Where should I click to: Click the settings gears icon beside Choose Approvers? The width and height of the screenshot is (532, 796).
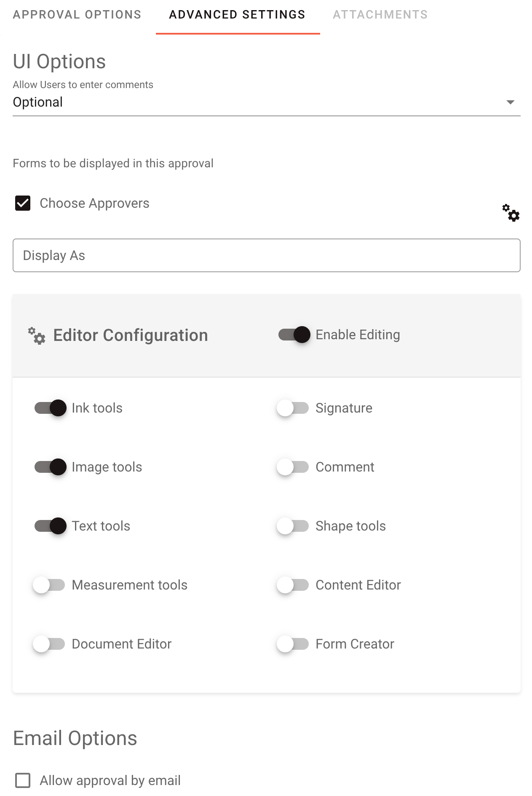point(511,214)
